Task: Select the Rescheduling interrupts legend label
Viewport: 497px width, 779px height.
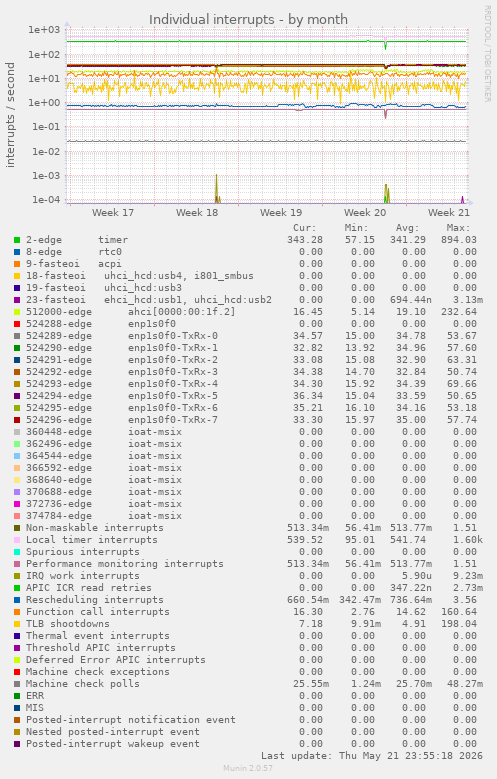Action: point(94,600)
